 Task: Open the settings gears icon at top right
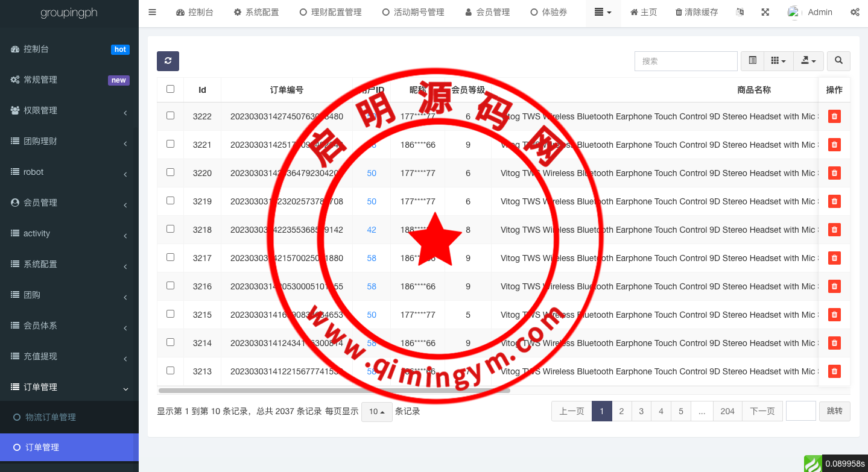[x=855, y=12]
